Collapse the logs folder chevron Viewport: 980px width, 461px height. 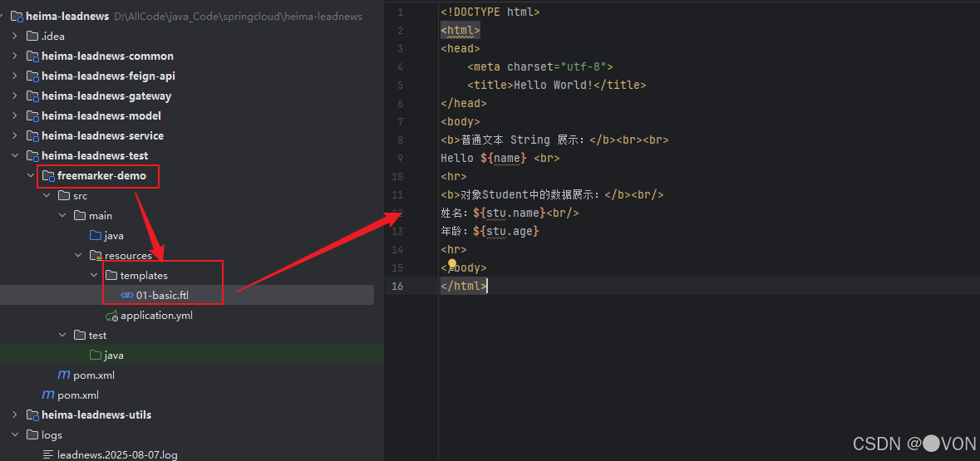15,434
